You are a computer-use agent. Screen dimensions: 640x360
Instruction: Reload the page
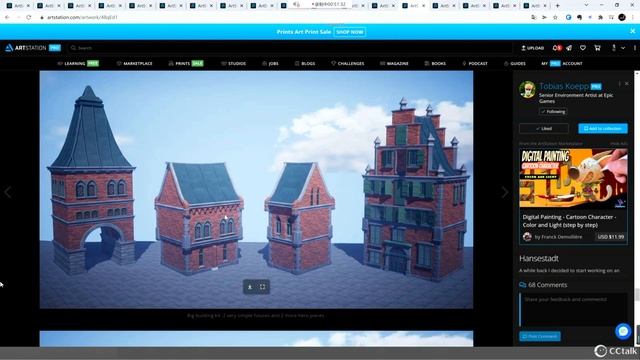29,17
